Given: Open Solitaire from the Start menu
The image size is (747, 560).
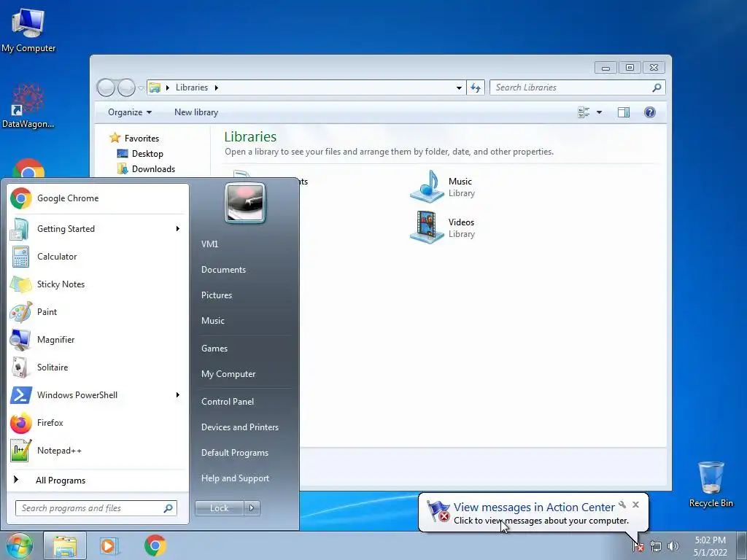Looking at the screenshot, I should tap(98, 367).
